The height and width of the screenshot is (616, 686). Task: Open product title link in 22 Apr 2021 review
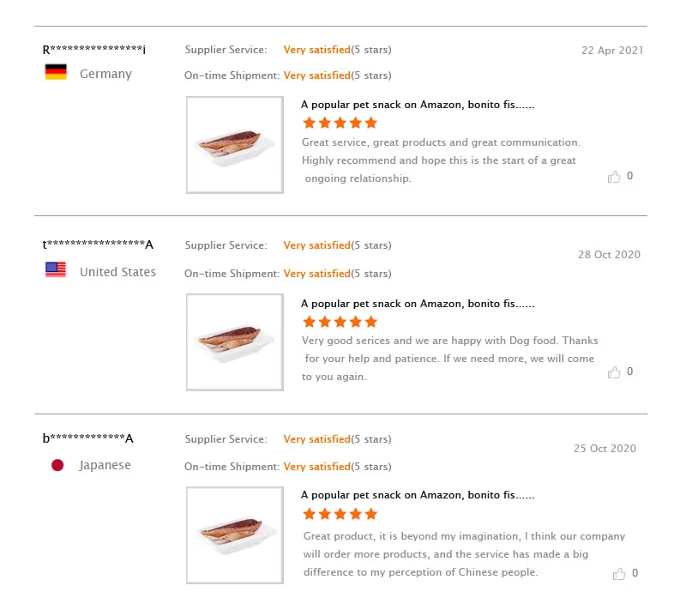click(x=418, y=105)
